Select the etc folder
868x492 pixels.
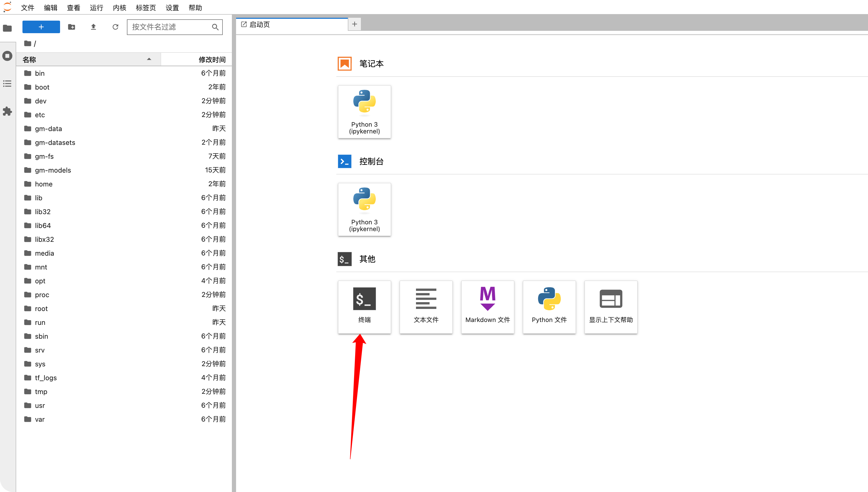[124, 115]
